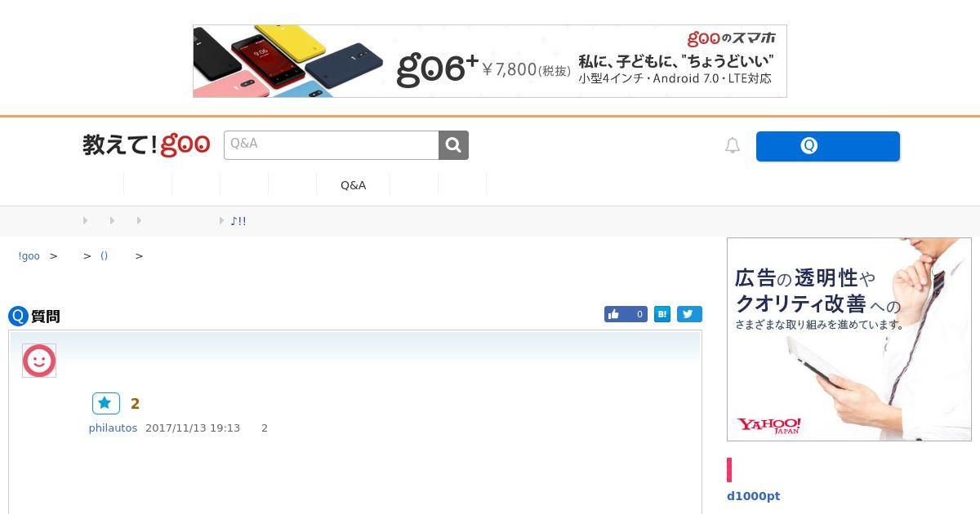Open the Yahoo! JAPAN advertisement
The width and height of the screenshot is (980, 514).
tap(849, 339)
